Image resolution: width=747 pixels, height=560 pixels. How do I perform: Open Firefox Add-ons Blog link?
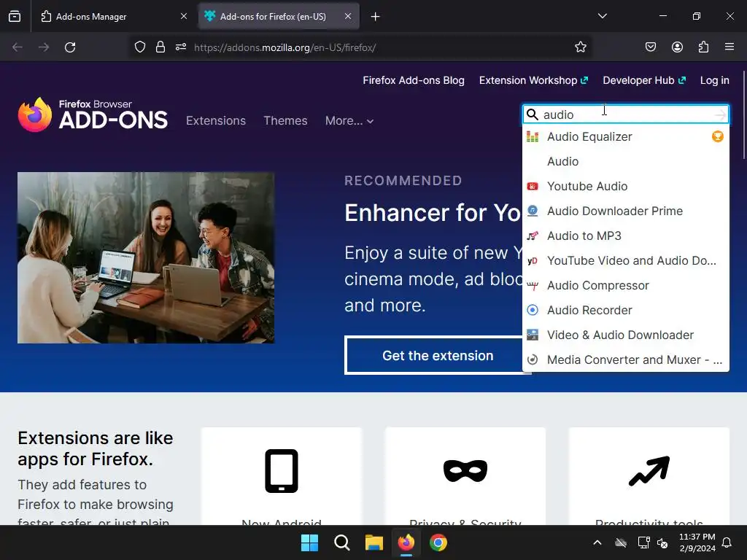click(414, 80)
